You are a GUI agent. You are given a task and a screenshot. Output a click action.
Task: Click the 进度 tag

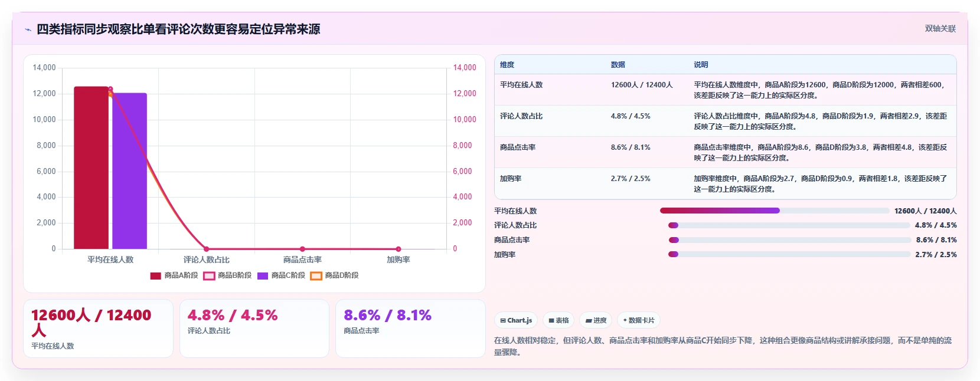596,321
